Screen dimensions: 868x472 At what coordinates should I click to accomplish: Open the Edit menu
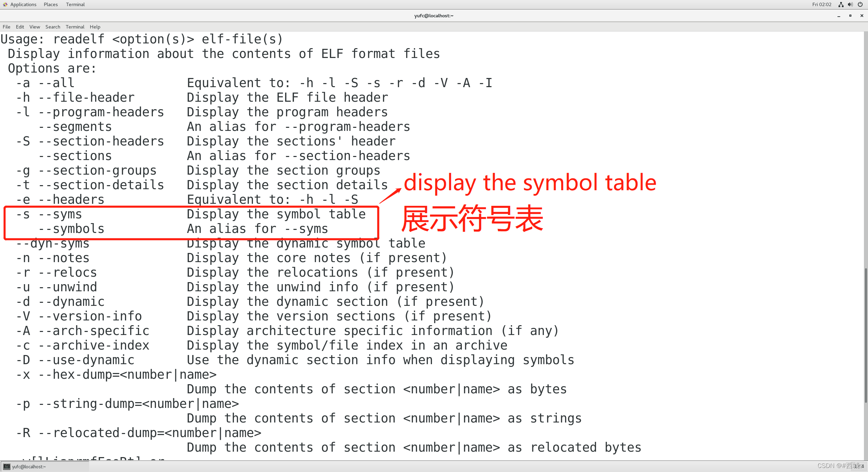click(x=20, y=27)
